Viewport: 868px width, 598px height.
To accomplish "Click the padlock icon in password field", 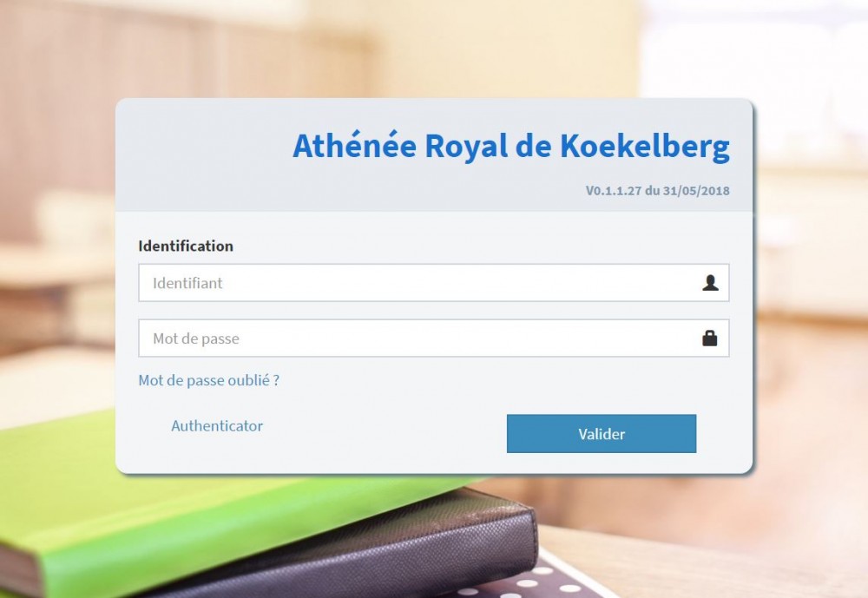I will pos(710,338).
